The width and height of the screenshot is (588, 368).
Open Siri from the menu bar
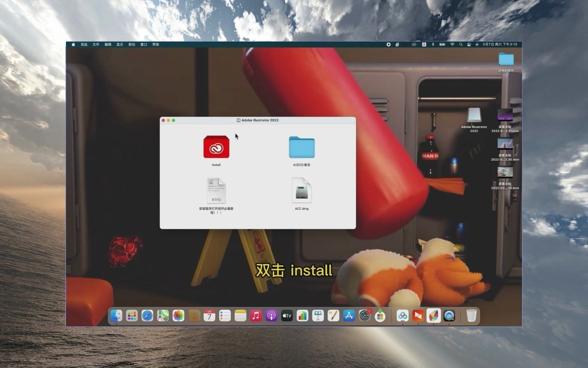tap(477, 44)
